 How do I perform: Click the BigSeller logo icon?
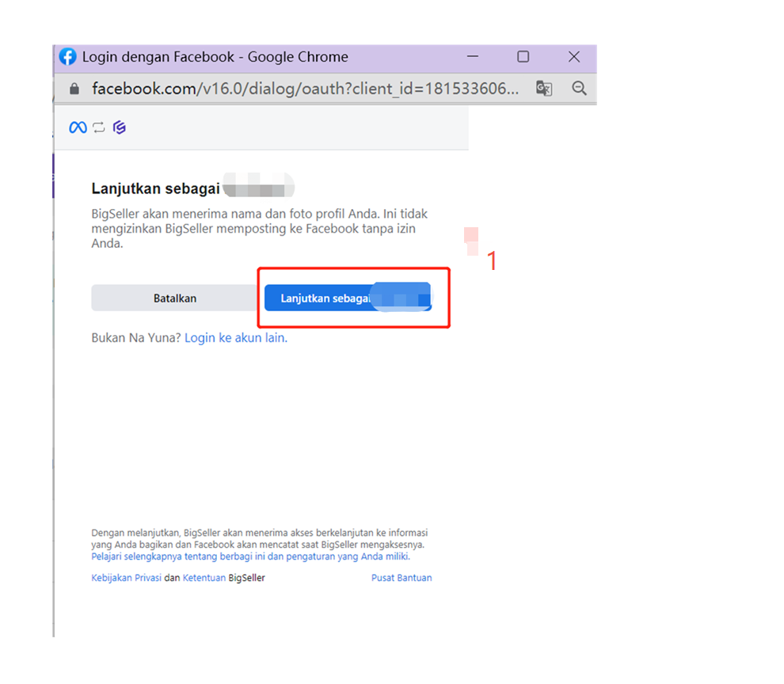point(120,127)
